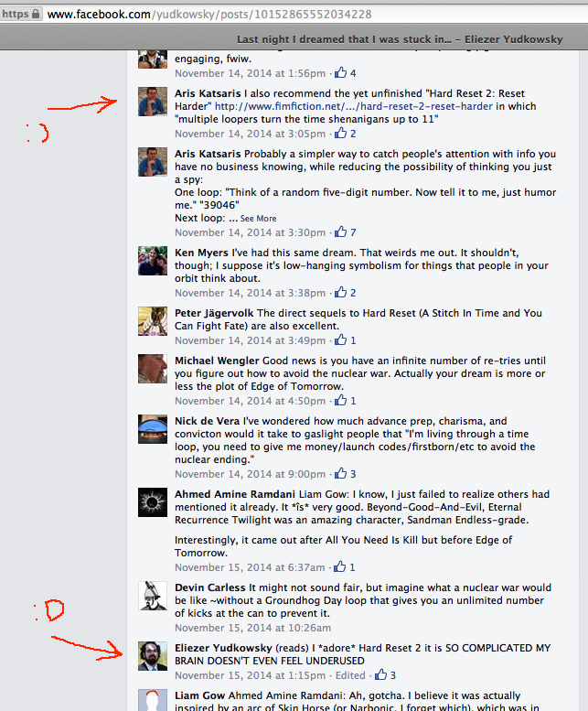
Task: Click timestamp November 15, 2014 at 10:26am
Action: 252,628
